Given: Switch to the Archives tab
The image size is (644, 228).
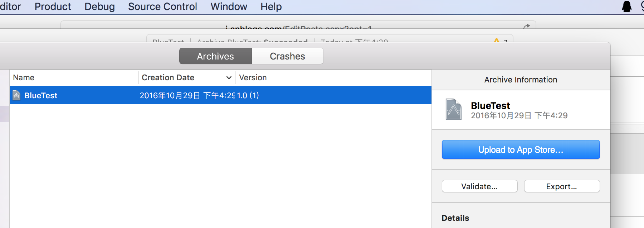Looking at the screenshot, I should [216, 56].
